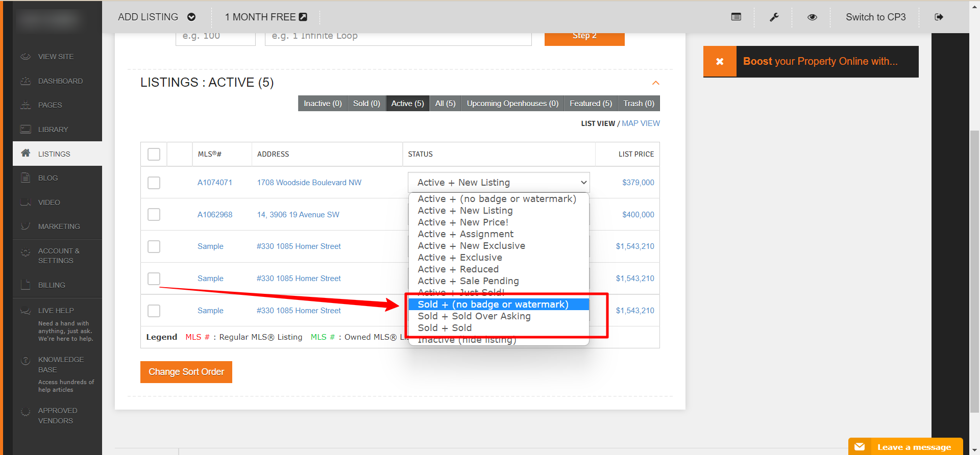Screen dimensions: 980x455
Task: Click the Marketing sidebar icon
Action: point(26,226)
